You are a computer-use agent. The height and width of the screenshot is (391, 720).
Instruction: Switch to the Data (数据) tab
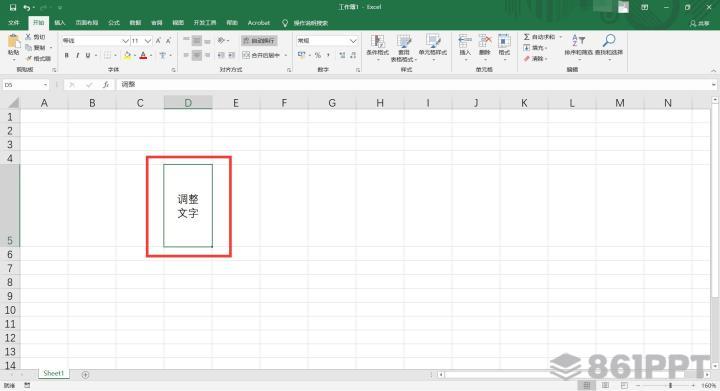135,22
